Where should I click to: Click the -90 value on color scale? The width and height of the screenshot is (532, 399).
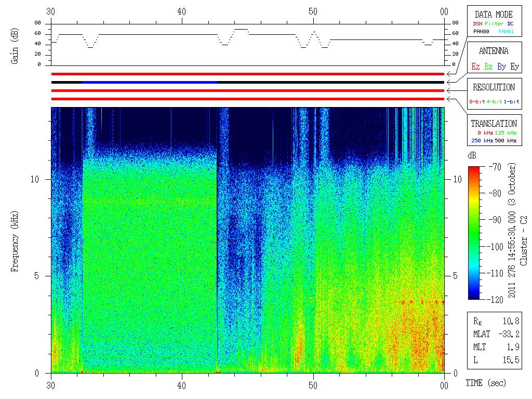495,220
